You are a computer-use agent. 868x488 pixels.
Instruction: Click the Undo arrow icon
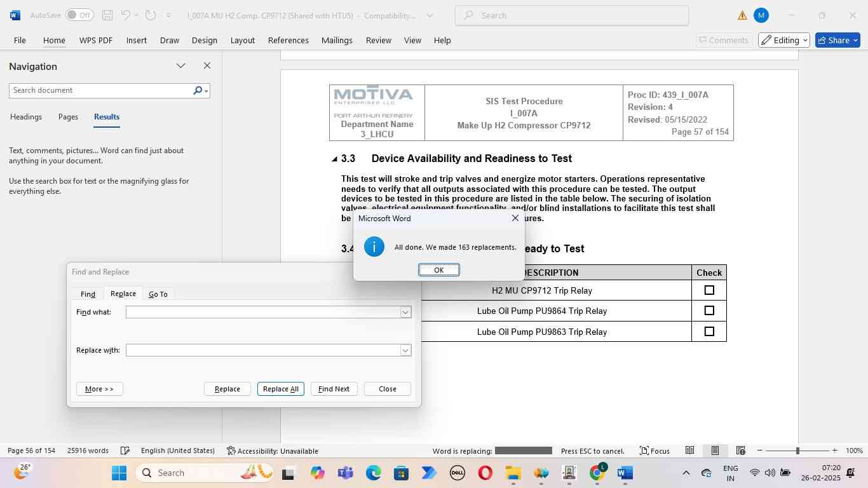coord(126,15)
